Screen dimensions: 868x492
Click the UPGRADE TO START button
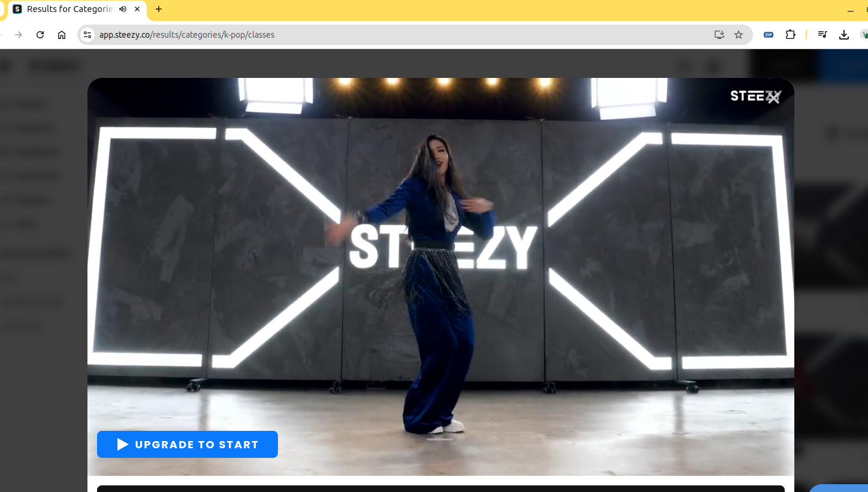coord(187,444)
